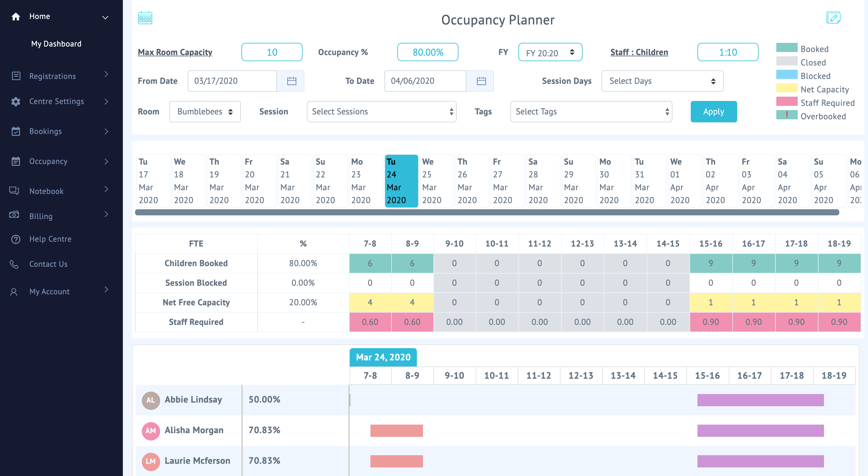Click the Staff : Children link
The height and width of the screenshot is (476, 868).
tap(639, 52)
